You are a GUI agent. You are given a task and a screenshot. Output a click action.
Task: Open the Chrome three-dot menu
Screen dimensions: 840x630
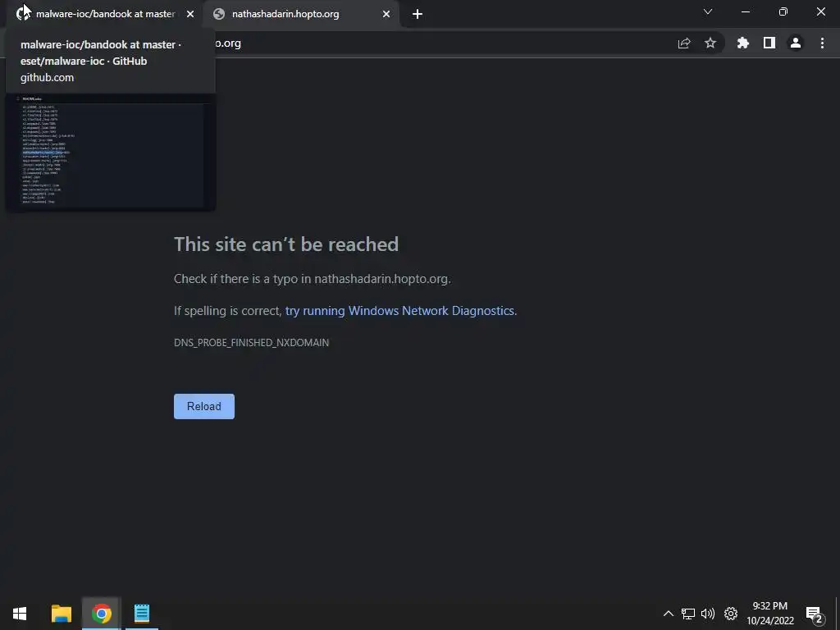click(822, 43)
